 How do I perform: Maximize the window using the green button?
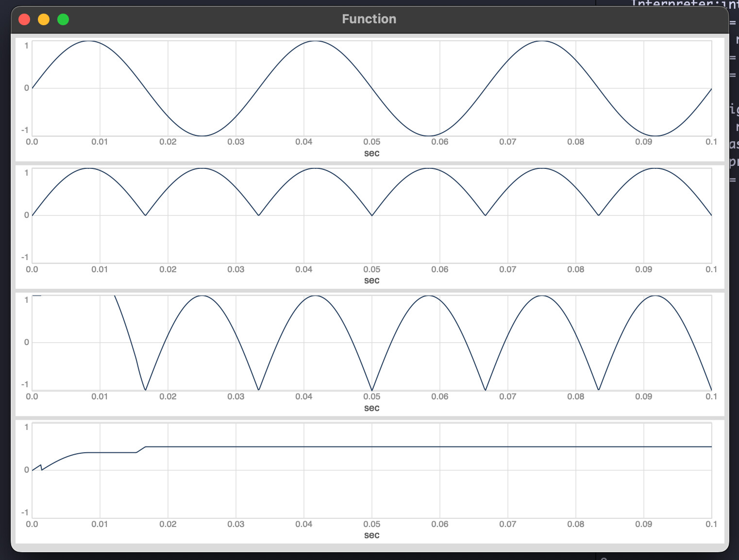[63, 19]
